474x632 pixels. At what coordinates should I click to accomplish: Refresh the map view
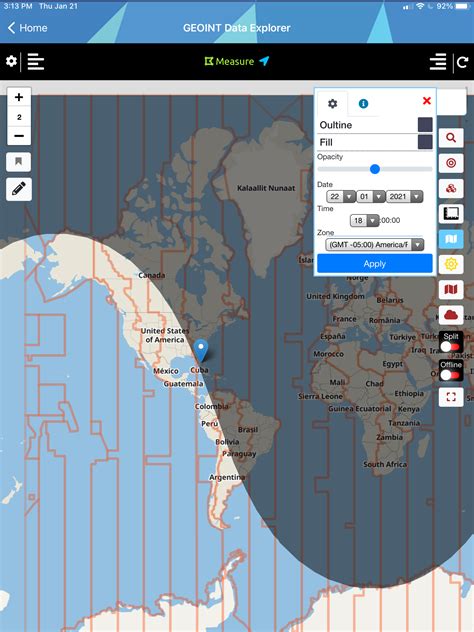click(x=462, y=62)
